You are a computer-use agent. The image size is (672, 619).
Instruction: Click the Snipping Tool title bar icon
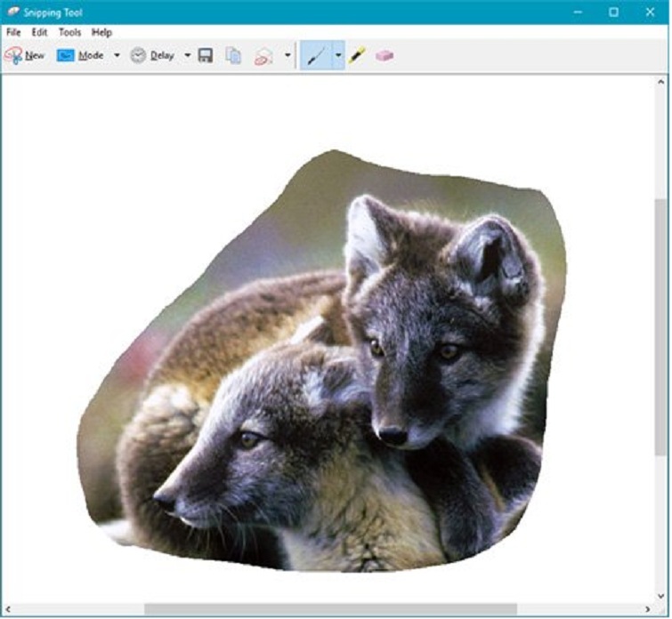tap(13, 12)
